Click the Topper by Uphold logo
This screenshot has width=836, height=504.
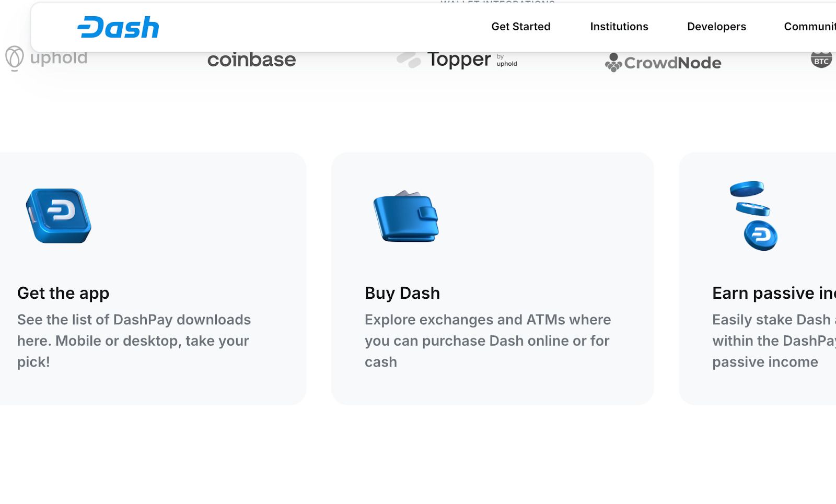457,60
